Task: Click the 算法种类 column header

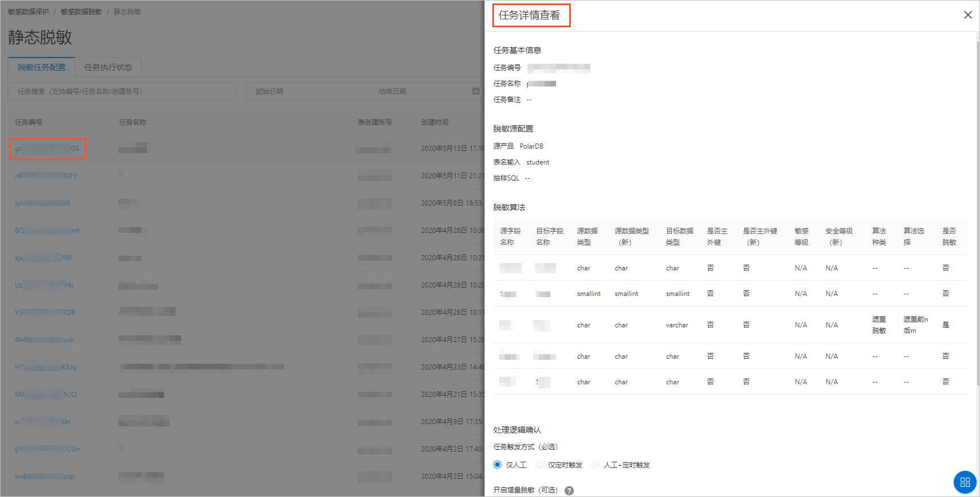Action: [x=879, y=237]
